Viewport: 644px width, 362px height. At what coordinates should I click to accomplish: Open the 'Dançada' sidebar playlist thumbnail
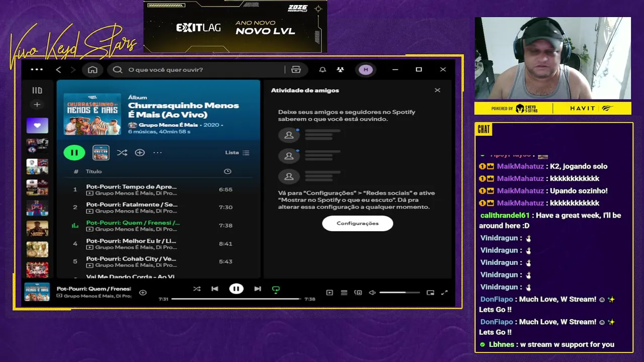(x=37, y=269)
